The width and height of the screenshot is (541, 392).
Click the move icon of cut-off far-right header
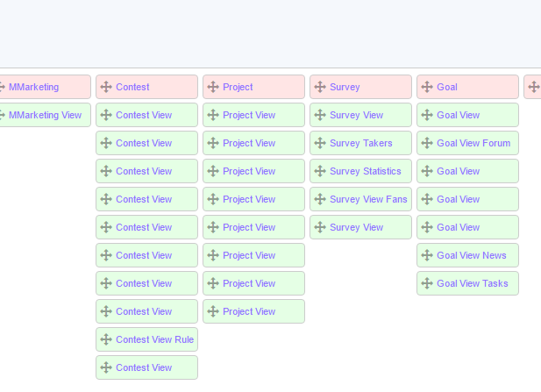pos(533,87)
